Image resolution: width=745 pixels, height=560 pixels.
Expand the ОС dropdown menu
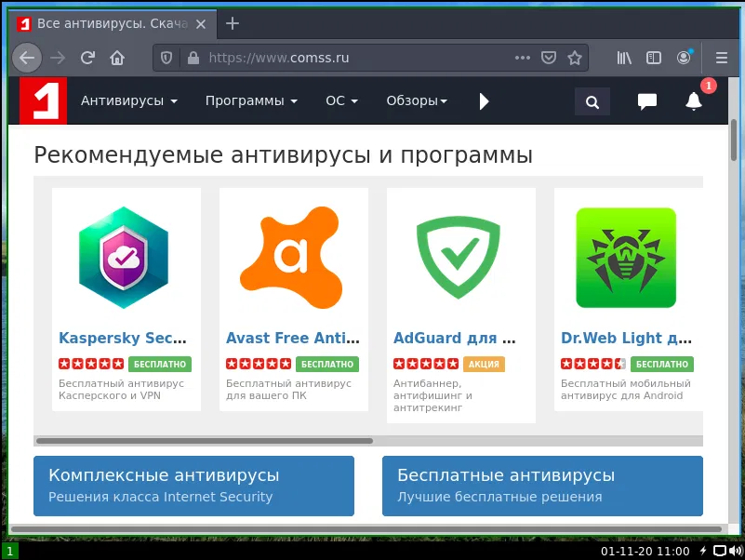coord(341,100)
